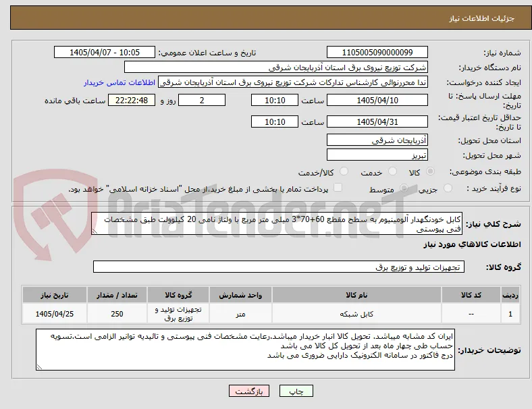Click the توضیحات خریدار notes textarea
This screenshot has width=532, height=409.
[245, 350]
